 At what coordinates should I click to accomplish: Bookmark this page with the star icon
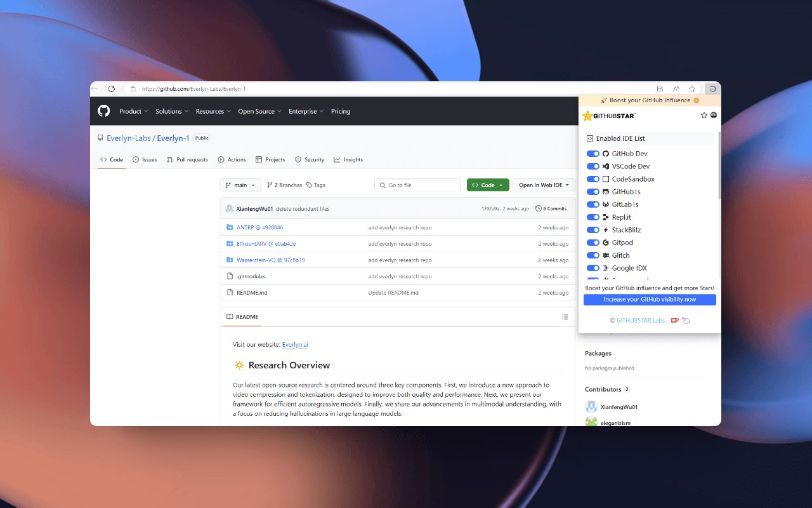coord(692,89)
